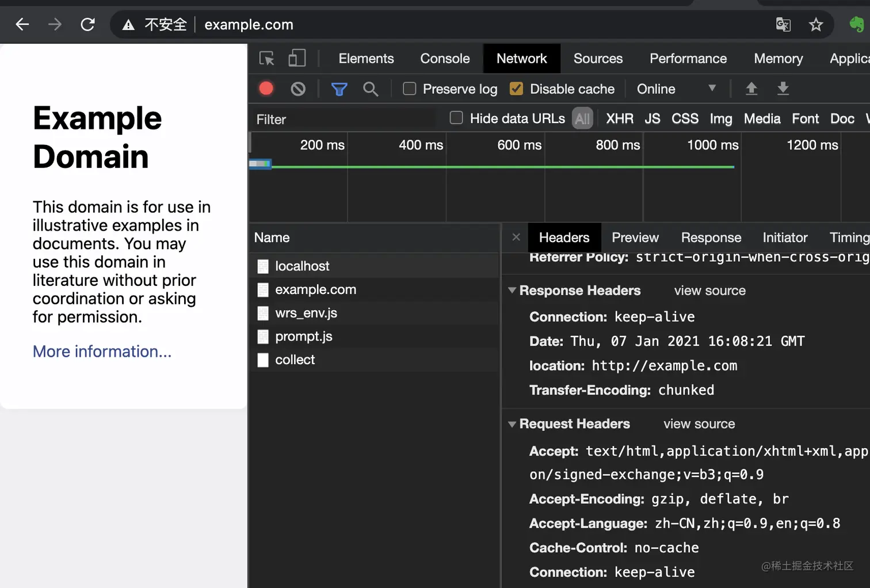
Task: Click the Name column header
Action: click(374, 238)
